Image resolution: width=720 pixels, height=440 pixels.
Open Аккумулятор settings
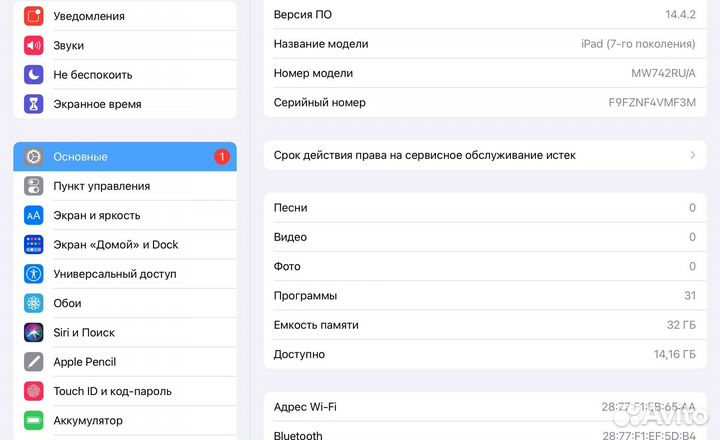click(x=125, y=420)
